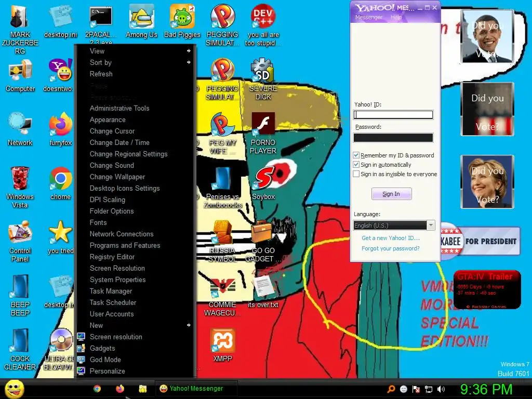Click the Password input field
The height and width of the screenshot is (399, 532).
(x=393, y=137)
